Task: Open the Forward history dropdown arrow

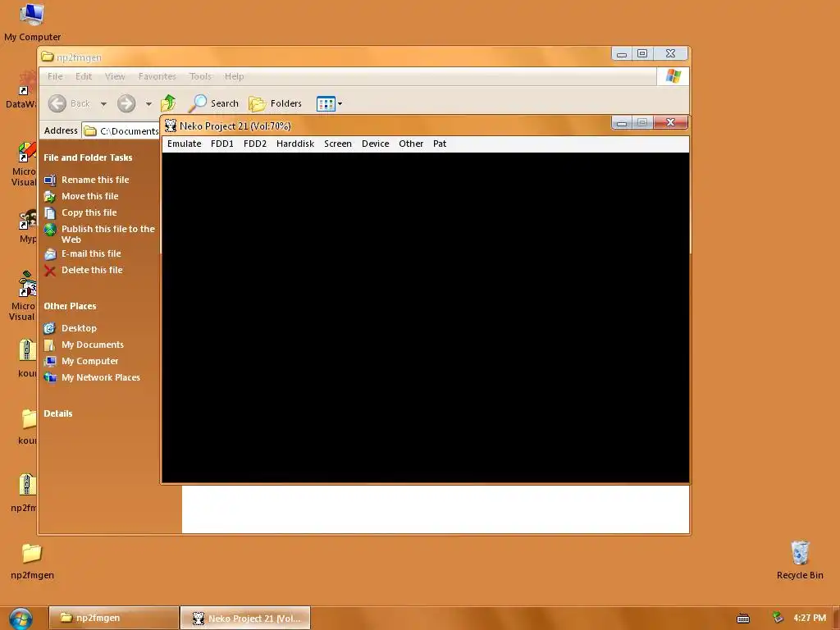Action: click(x=148, y=104)
